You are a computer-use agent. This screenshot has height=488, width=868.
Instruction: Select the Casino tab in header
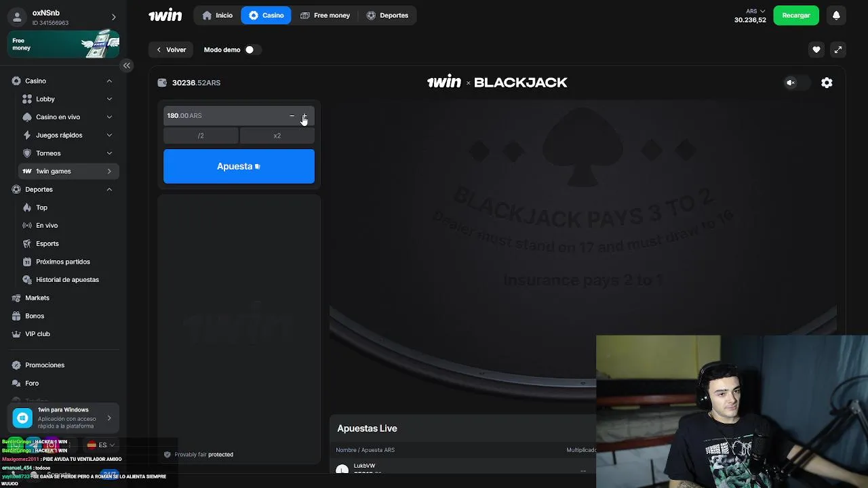[x=266, y=15]
